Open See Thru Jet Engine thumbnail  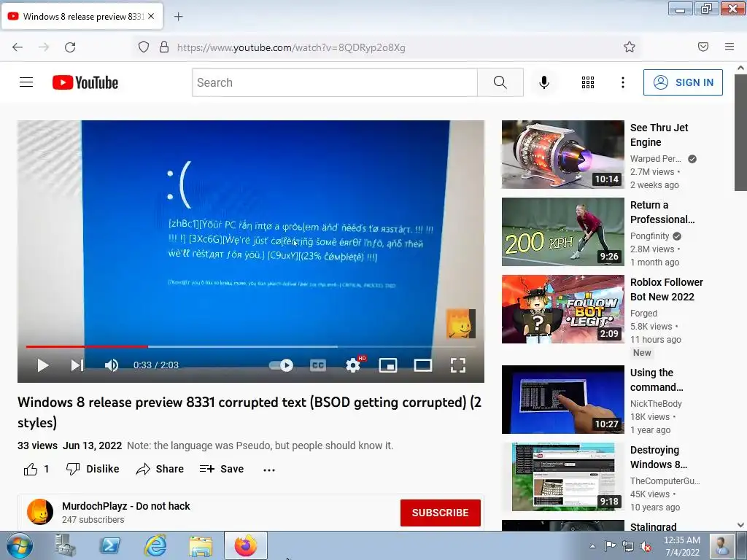(562, 155)
